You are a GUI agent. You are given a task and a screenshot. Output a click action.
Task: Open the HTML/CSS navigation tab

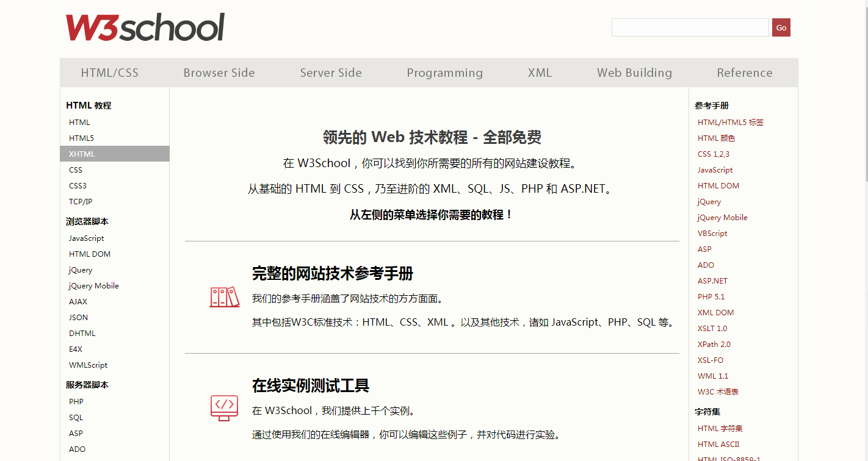(110, 73)
